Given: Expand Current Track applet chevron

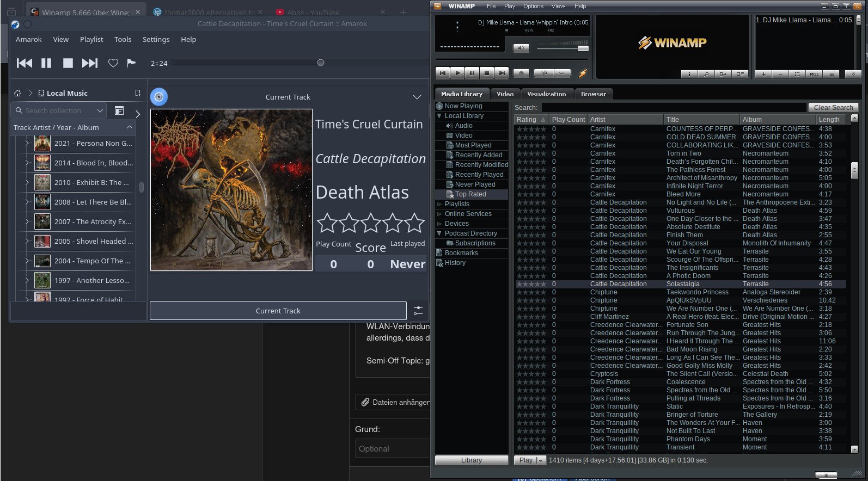Looking at the screenshot, I should (x=417, y=97).
